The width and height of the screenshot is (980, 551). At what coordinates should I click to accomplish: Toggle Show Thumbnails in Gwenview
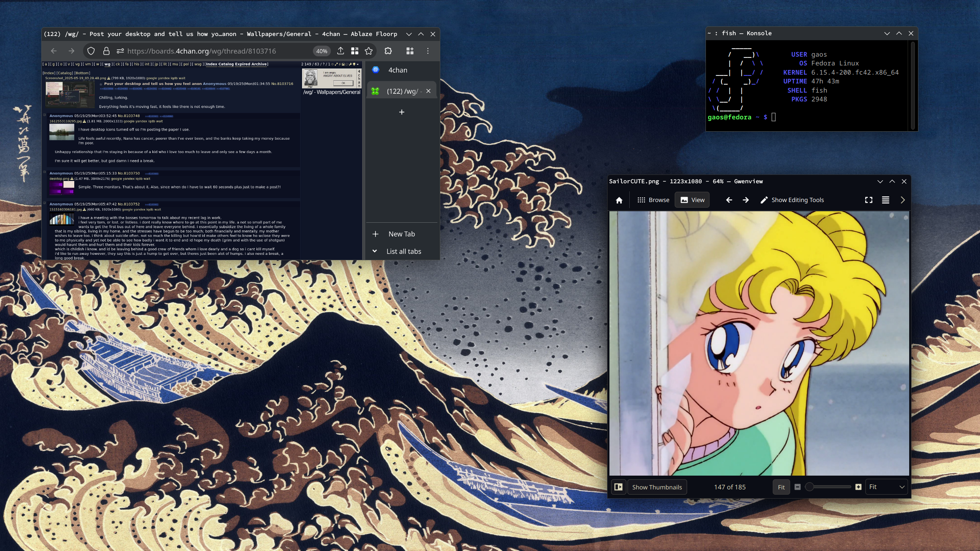point(657,487)
